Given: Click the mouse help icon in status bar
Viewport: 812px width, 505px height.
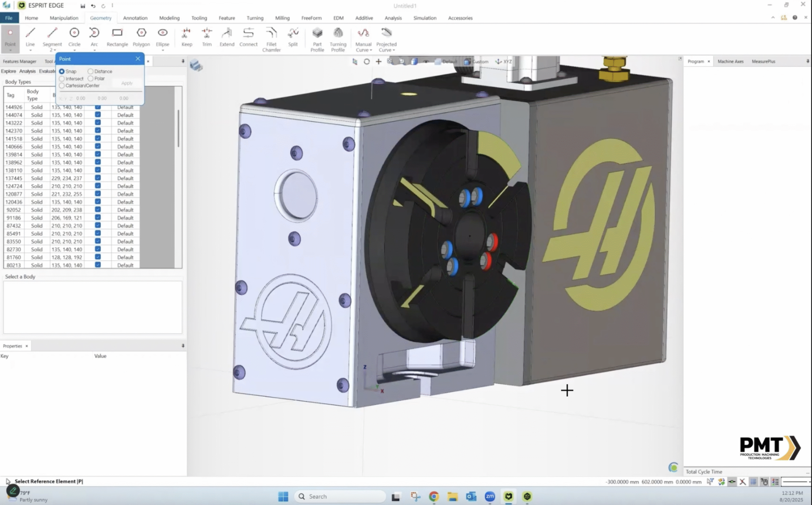Looking at the screenshot, I should point(764,482).
